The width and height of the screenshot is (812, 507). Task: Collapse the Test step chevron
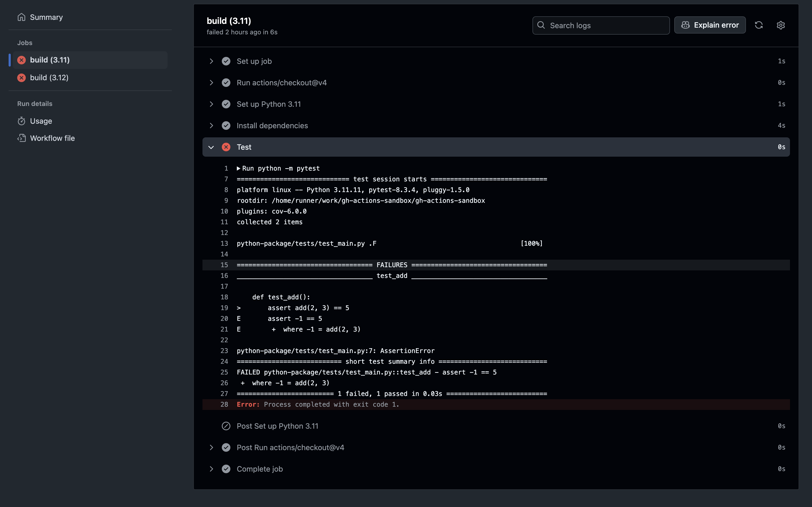coord(211,147)
